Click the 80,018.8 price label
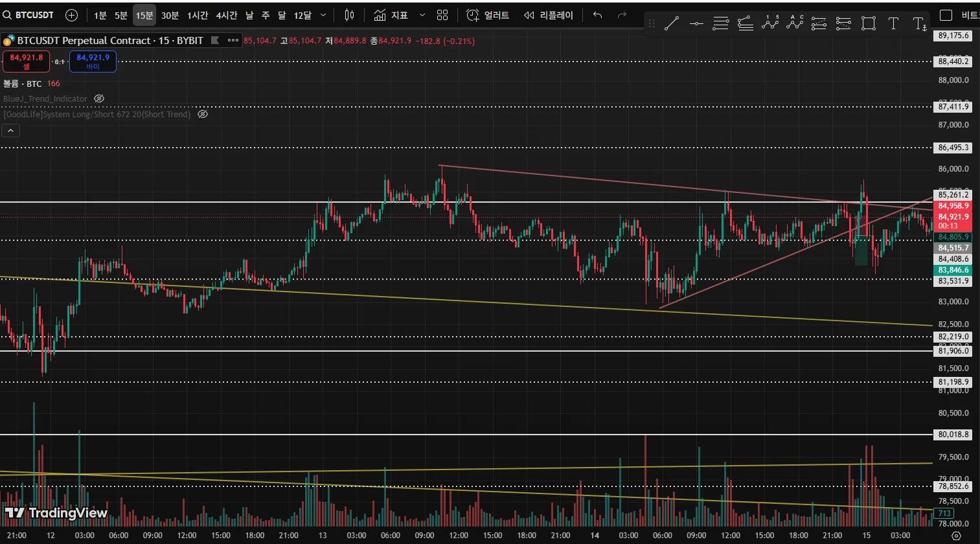The height and width of the screenshot is (544, 980). pyautogui.click(x=953, y=435)
